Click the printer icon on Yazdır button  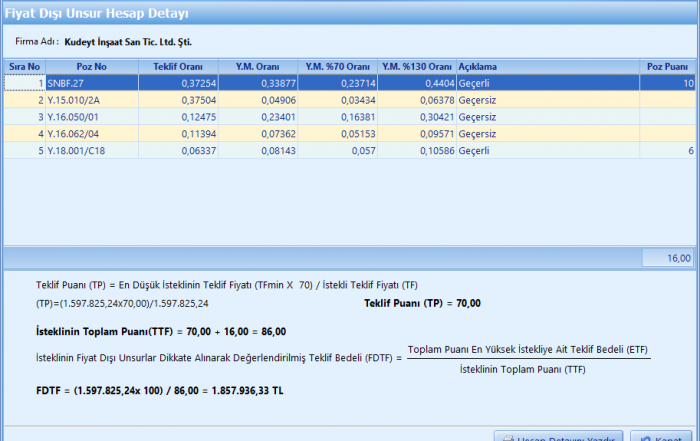pyautogui.click(x=508, y=438)
